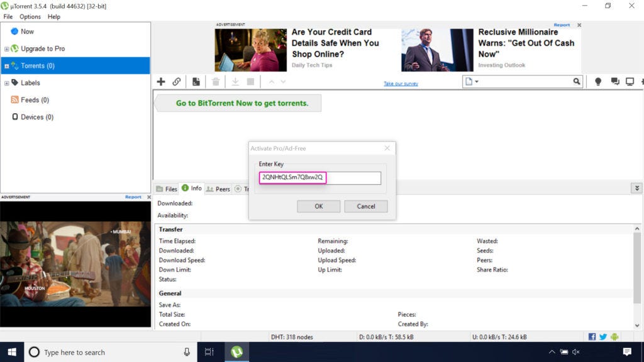Click the Add Torrent from URL link icon
This screenshot has width=644, height=362.
(x=177, y=82)
